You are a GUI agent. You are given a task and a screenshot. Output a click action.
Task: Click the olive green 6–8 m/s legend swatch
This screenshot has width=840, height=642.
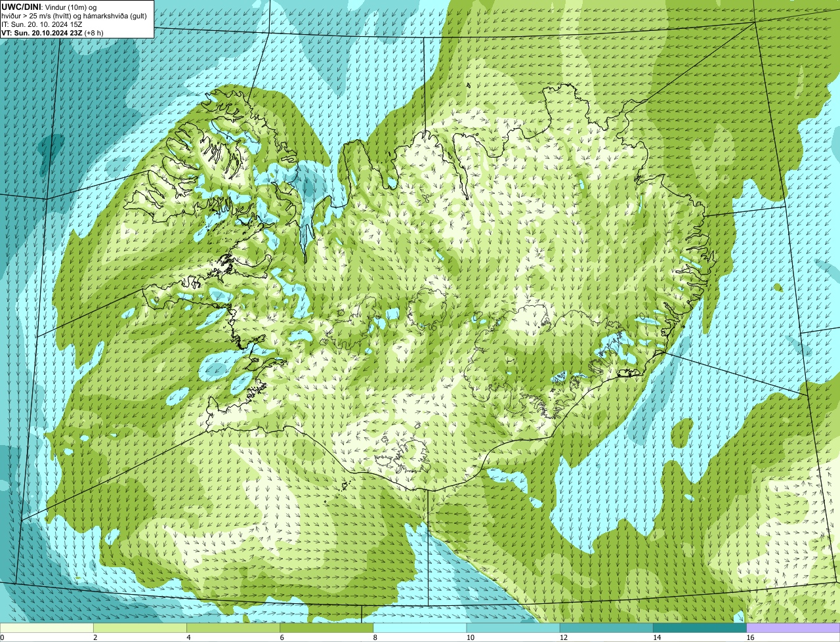coord(327,628)
